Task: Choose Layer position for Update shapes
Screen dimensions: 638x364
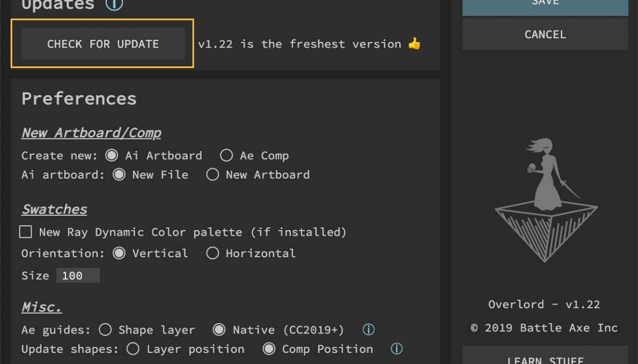Action: tap(133, 349)
